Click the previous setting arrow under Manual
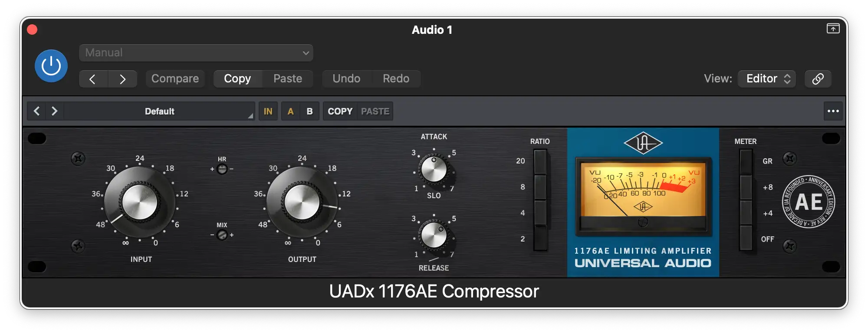Image resolution: width=868 pixels, height=333 pixels. (92, 79)
